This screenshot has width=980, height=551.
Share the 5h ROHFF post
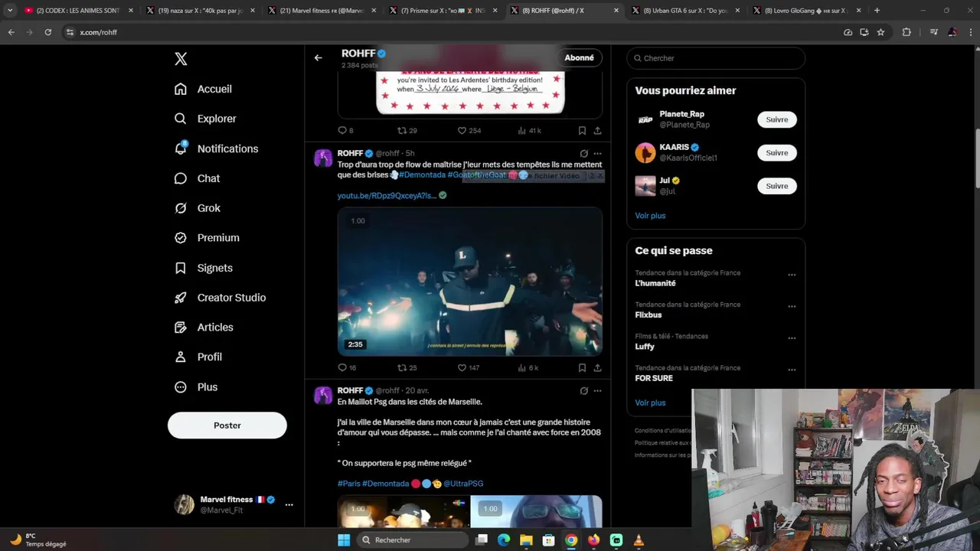point(597,368)
